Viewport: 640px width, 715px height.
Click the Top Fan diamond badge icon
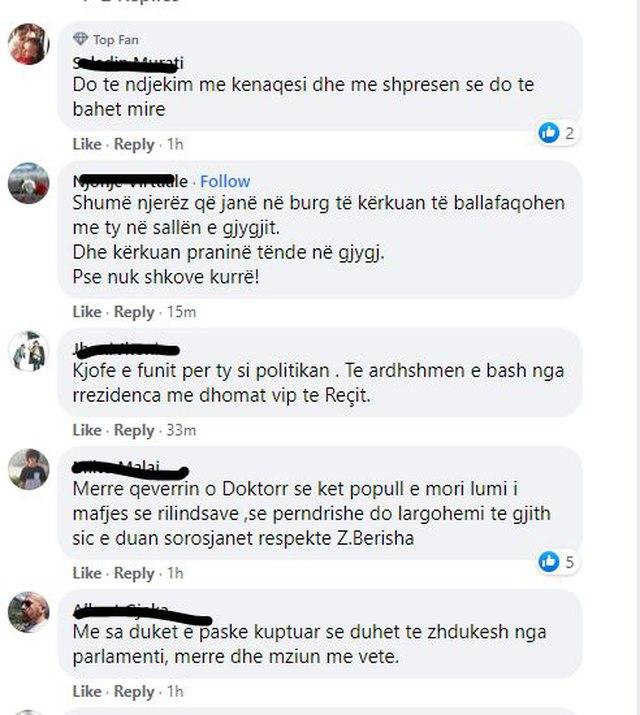pyautogui.click(x=80, y=39)
